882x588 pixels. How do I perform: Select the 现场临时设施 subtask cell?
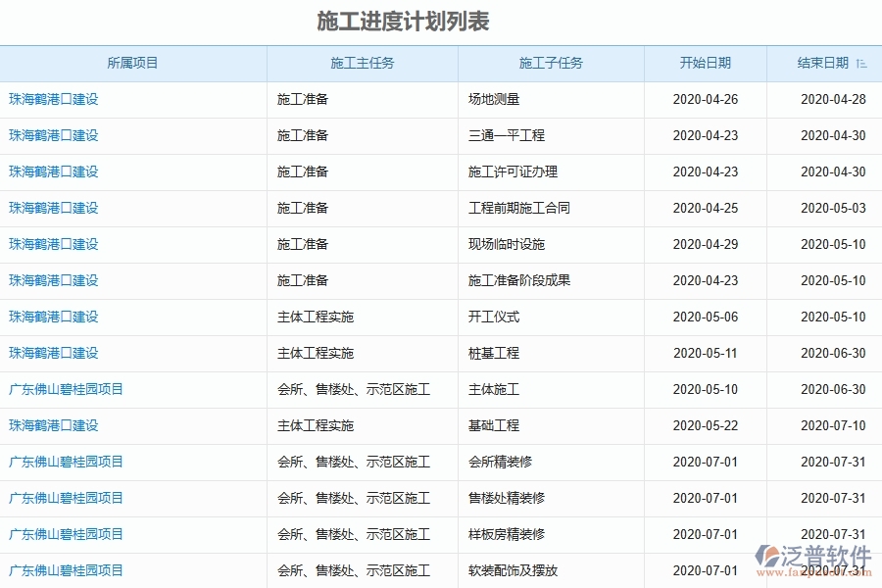click(x=505, y=244)
